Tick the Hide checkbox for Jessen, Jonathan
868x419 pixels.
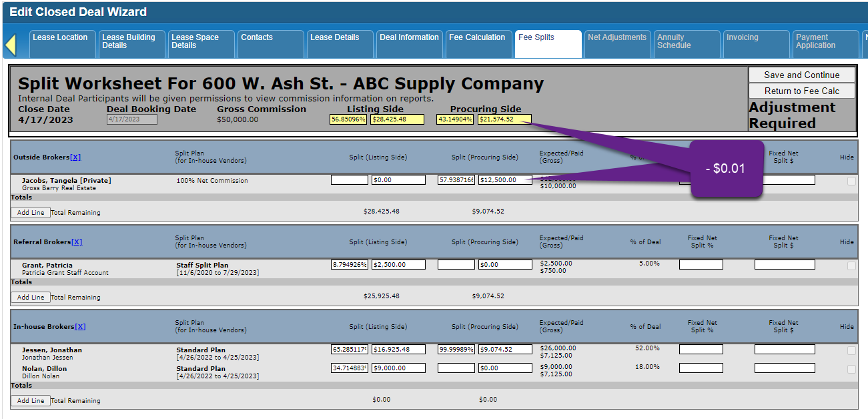coord(851,350)
